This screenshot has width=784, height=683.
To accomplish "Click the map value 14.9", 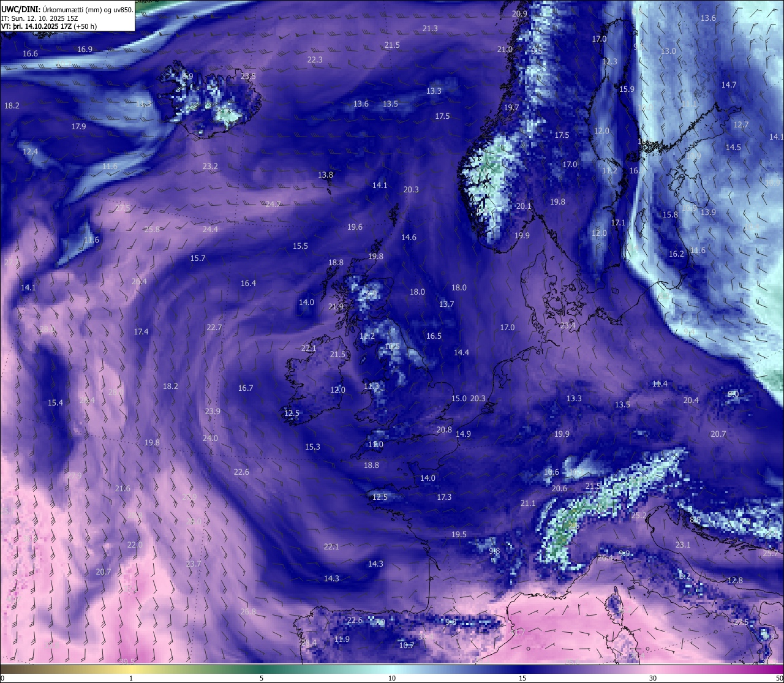I will coord(463,434).
